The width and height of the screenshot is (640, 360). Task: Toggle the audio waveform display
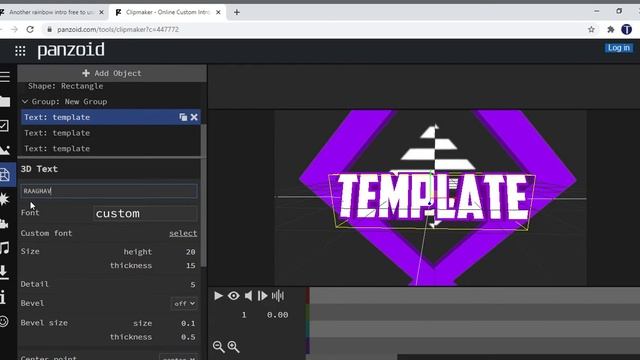tap(278, 296)
